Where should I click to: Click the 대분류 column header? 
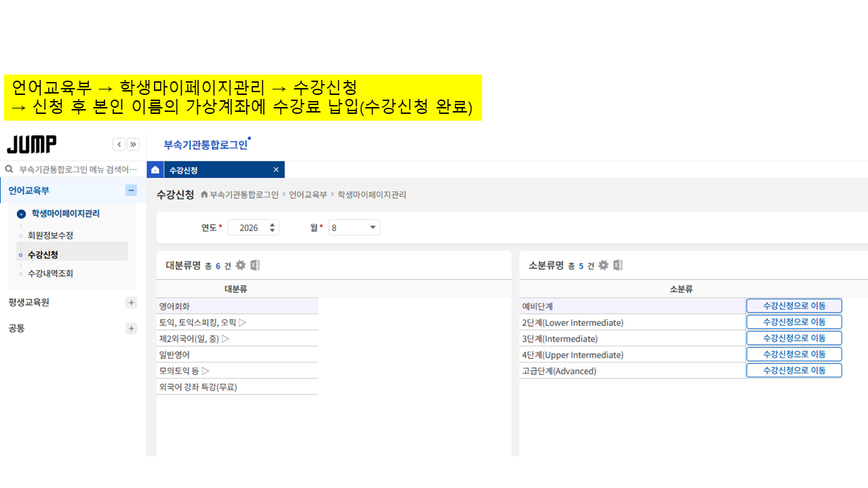tap(236, 289)
